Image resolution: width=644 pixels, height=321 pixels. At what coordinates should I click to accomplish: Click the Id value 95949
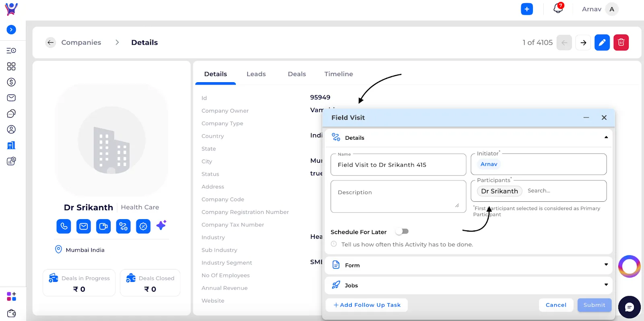[320, 97]
